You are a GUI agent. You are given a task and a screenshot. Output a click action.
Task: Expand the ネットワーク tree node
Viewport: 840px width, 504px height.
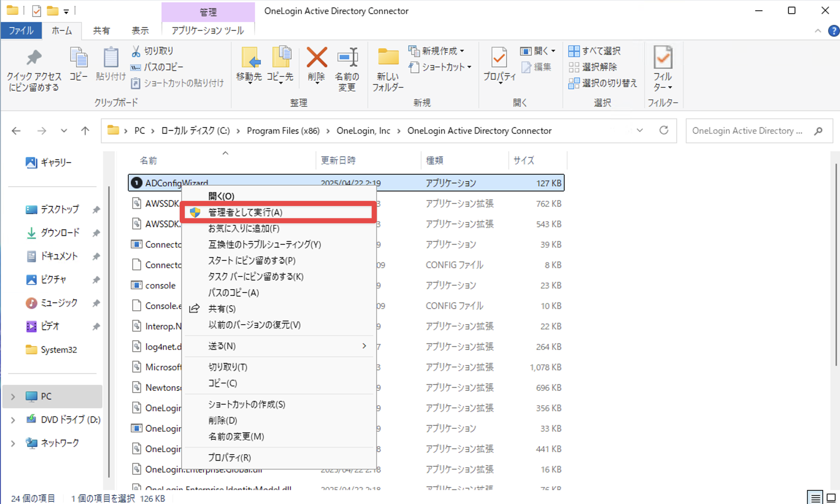pyautogui.click(x=13, y=443)
